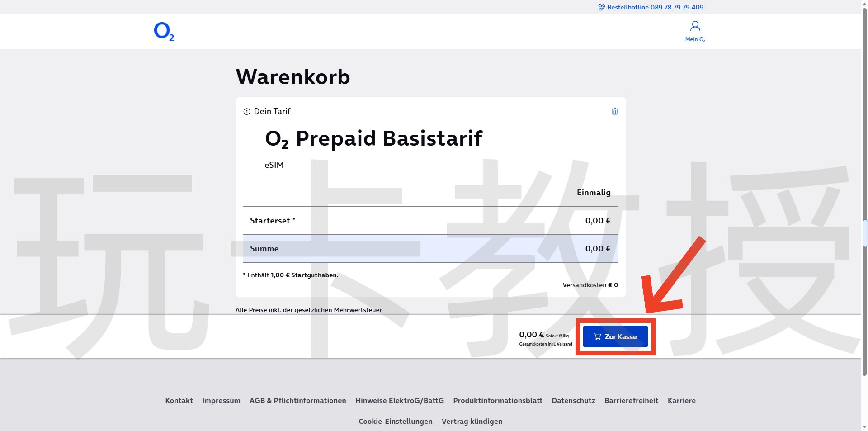
Task: Proceed with the Zur Kasse button
Action: pos(615,336)
